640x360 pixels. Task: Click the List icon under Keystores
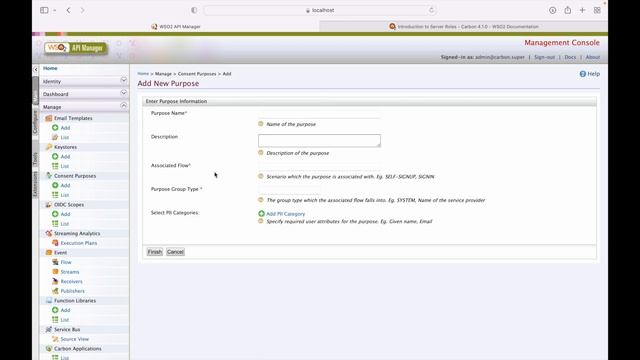pyautogui.click(x=55, y=166)
